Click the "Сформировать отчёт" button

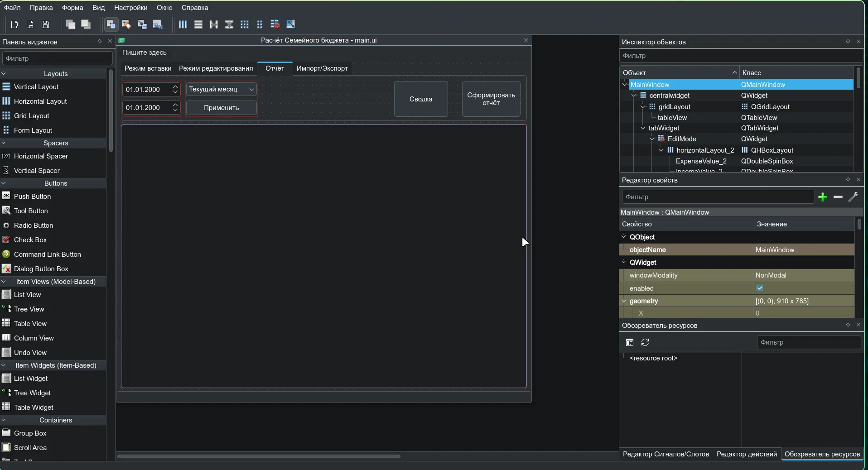click(491, 99)
